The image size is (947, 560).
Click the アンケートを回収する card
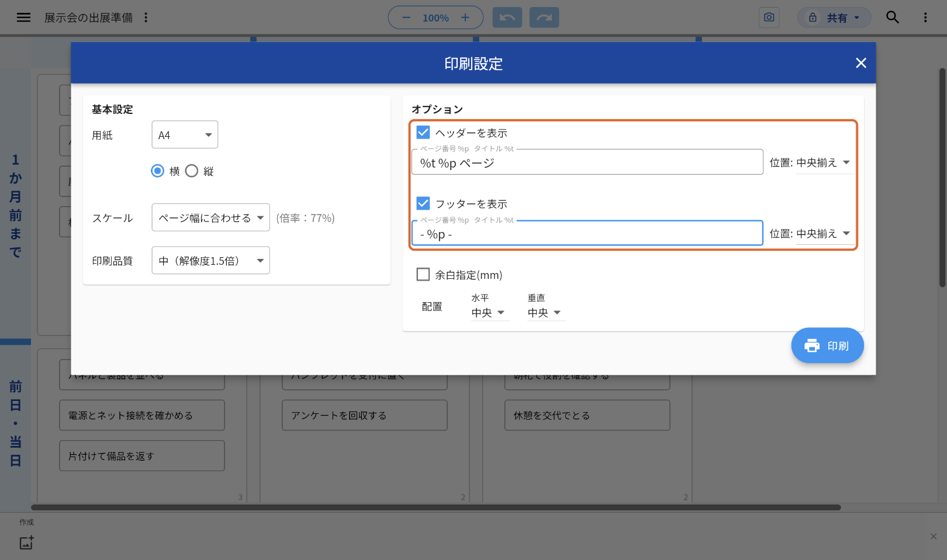click(365, 415)
